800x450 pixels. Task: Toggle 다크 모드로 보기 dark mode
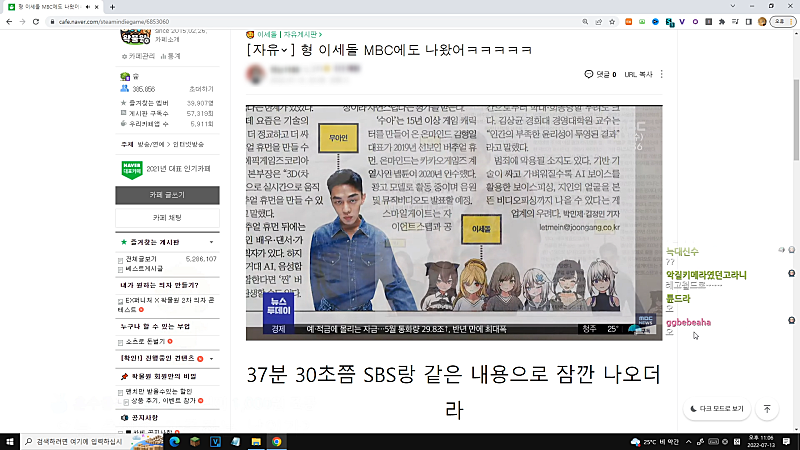tap(717, 409)
